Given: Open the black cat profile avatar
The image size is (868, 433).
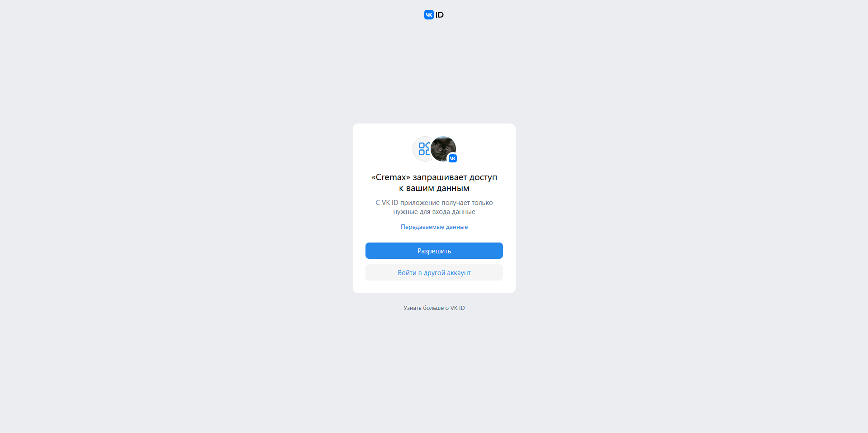Looking at the screenshot, I should [443, 149].
